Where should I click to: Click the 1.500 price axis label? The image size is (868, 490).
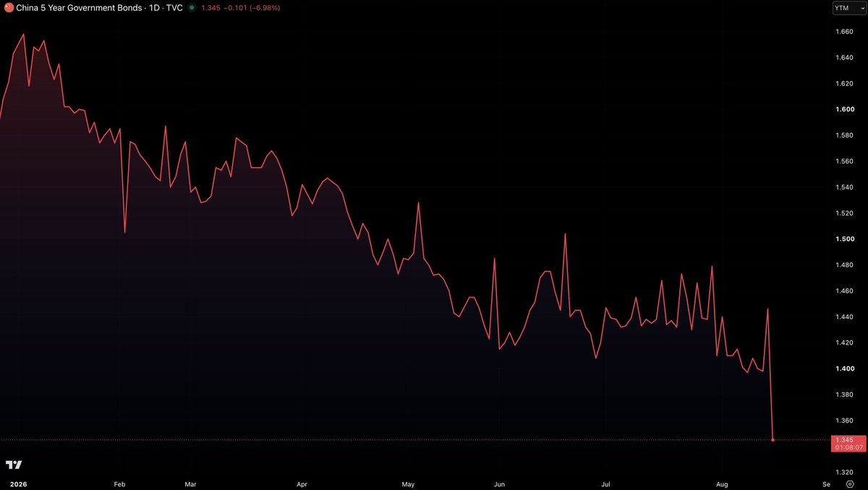tap(845, 239)
